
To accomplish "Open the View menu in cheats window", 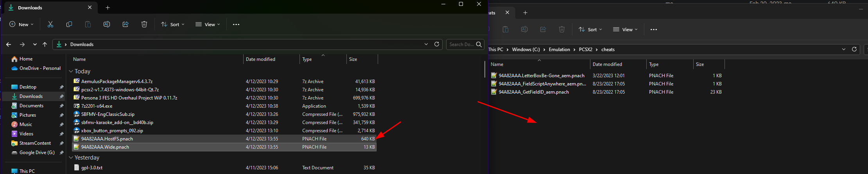I will tap(625, 29).
